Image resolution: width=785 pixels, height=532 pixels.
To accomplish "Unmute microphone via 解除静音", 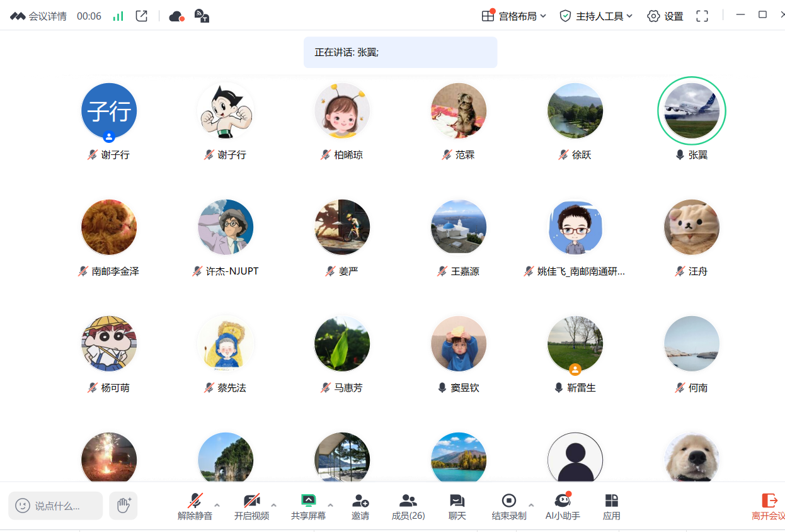I will [x=195, y=506].
